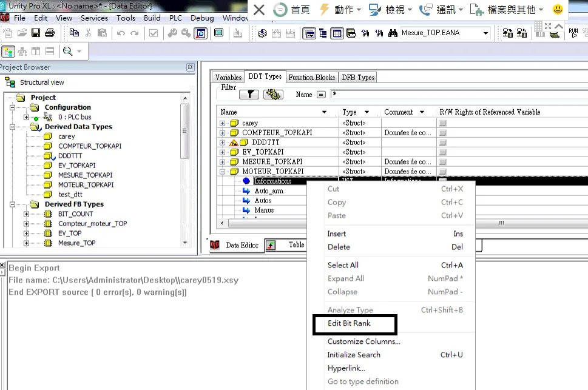Toggle R/W rights checkbox for MOTEUR_TOPKAPI row
Viewport: 588px width, 390px height.
442,172
